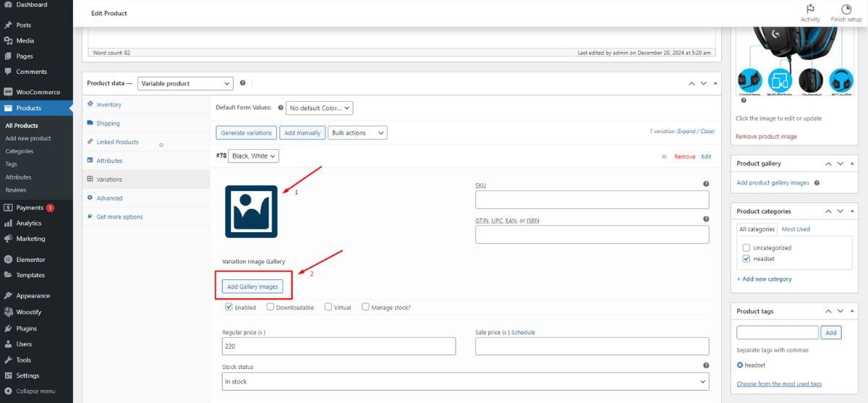Expand the Stock status dropdown
Image resolution: width=868 pixels, height=403 pixels.
[465, 381]
